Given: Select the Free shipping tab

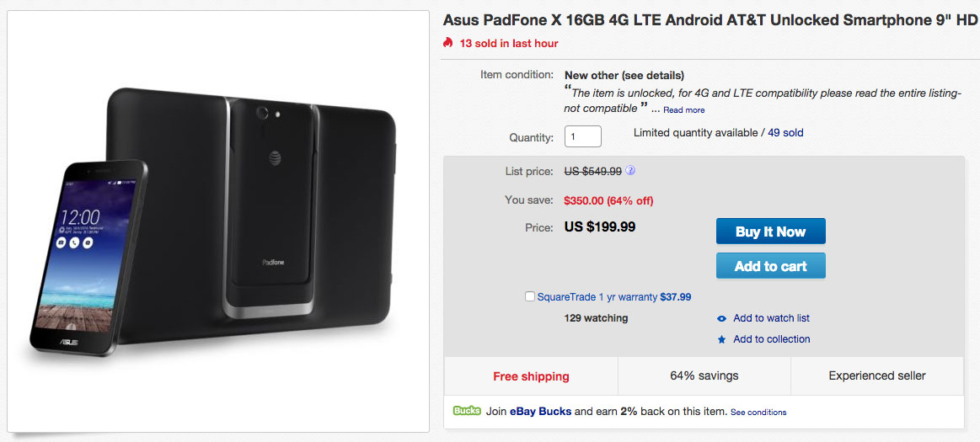Looking at the screenshot, I should [x=531, y=376].
